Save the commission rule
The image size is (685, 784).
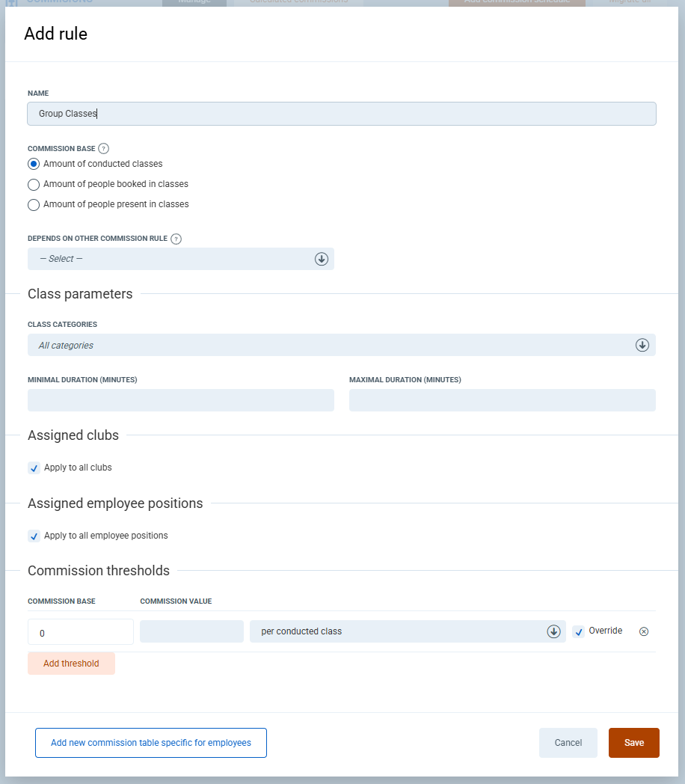pyautogui.click(x=633, y=743)
